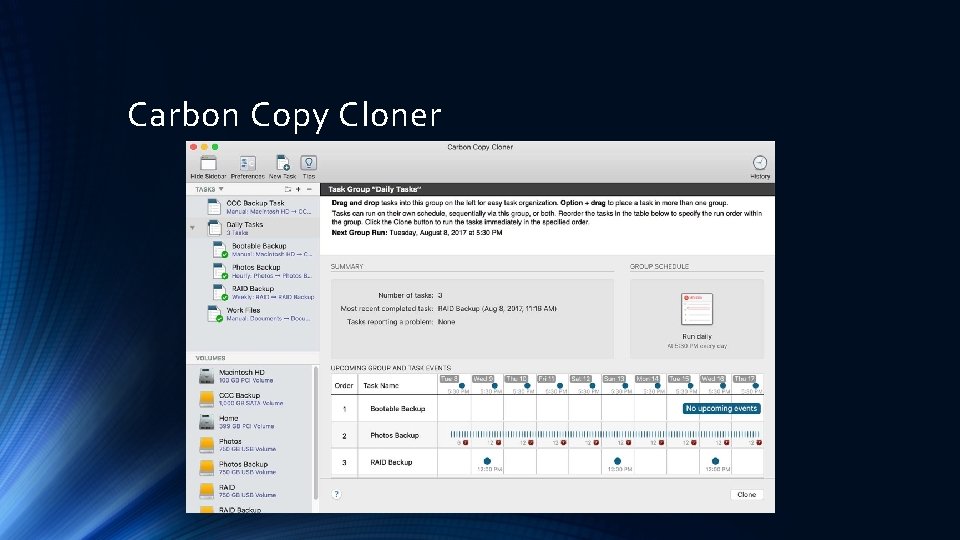Screen dimensions: 960x540
Task: Select the Daily Tasks group
Action: [253, 228]
